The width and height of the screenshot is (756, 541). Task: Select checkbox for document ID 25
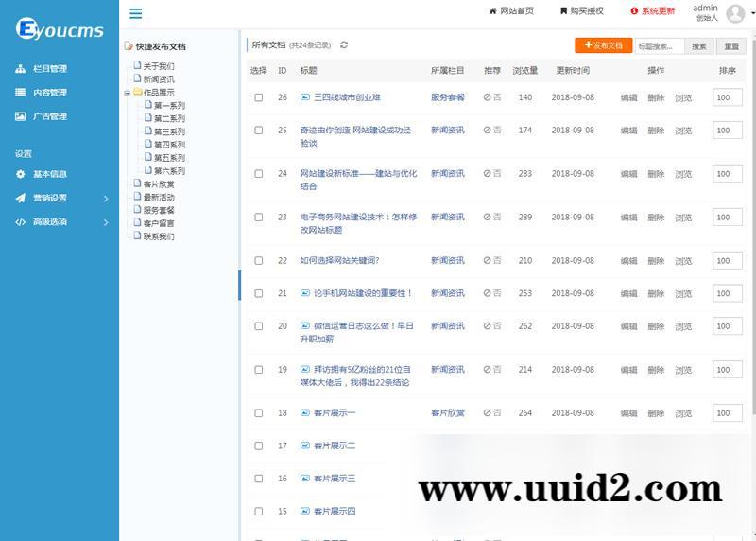click(259, 131)
